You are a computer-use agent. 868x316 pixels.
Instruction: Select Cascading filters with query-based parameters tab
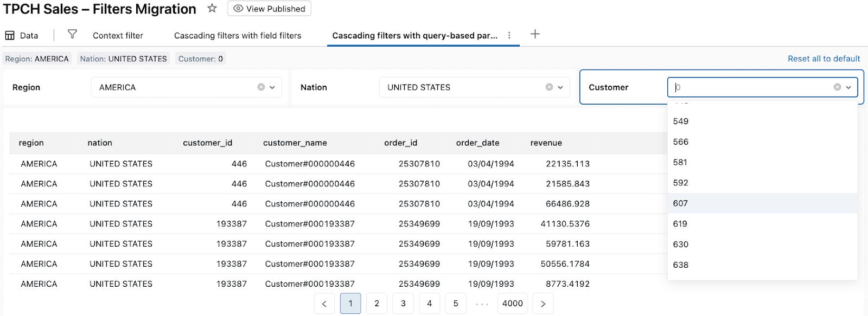414,35
